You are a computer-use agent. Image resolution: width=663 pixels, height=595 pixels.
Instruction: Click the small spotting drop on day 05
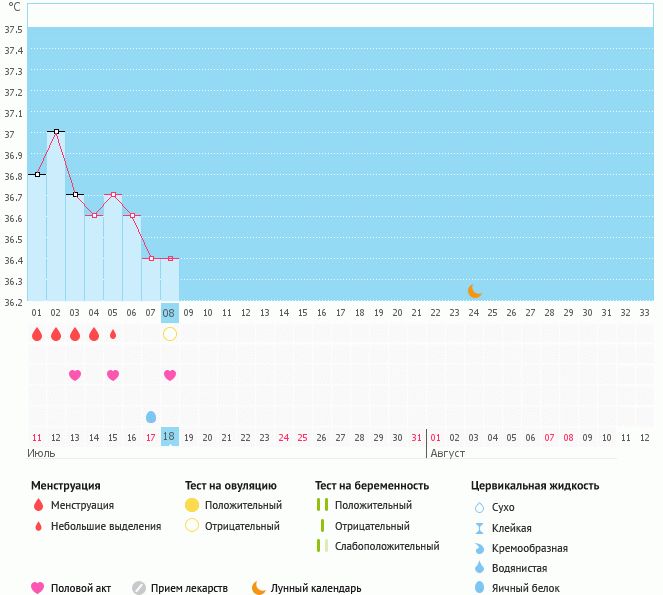[113, 334]
